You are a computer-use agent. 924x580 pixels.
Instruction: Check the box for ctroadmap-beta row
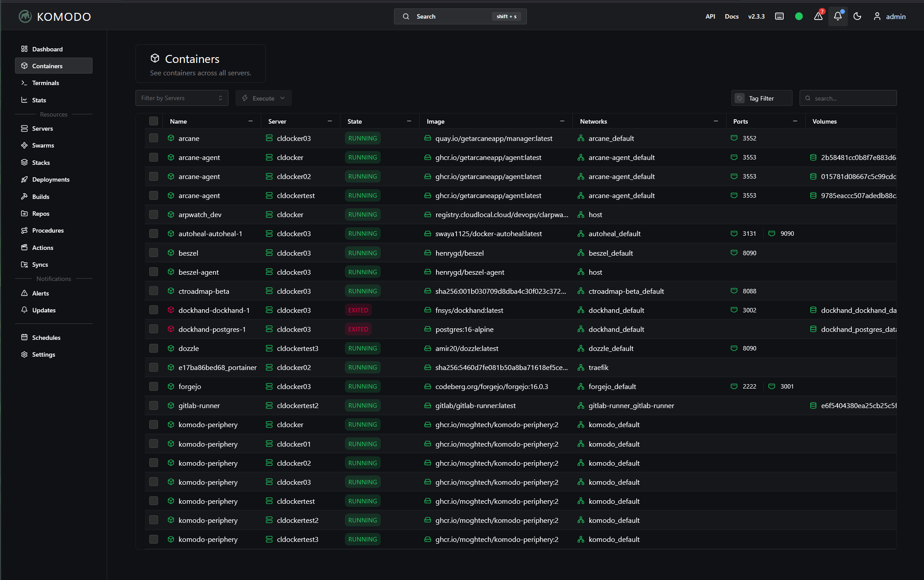click(x=154, y=291)
